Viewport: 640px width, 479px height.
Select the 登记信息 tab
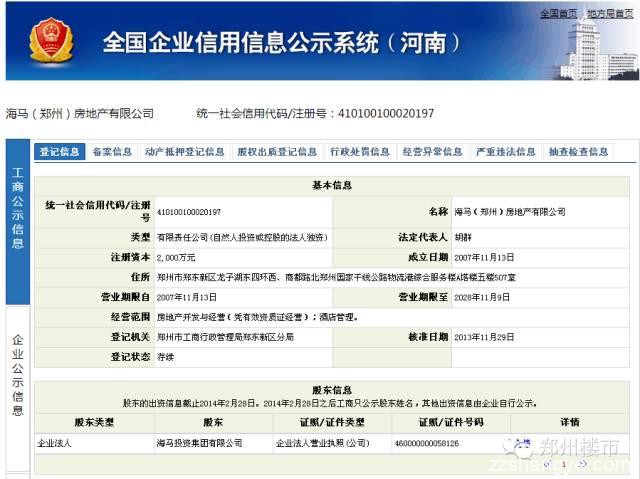(60, 152)
